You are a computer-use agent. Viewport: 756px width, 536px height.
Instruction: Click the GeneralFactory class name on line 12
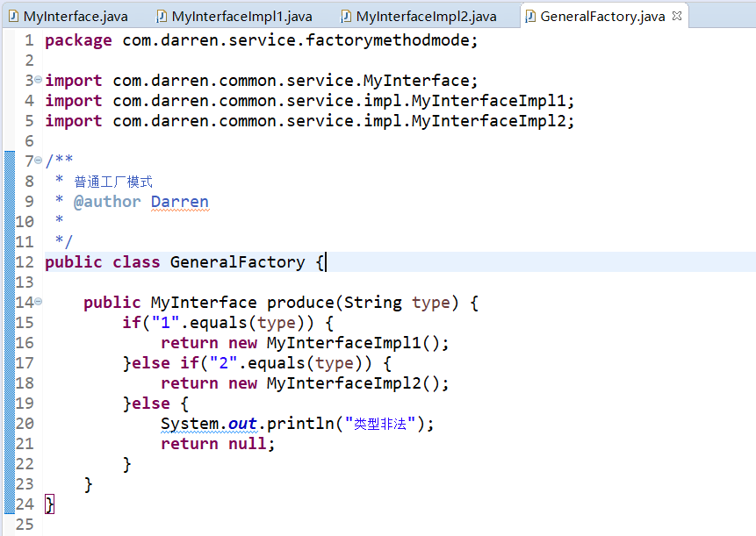(x=237, y=262)
